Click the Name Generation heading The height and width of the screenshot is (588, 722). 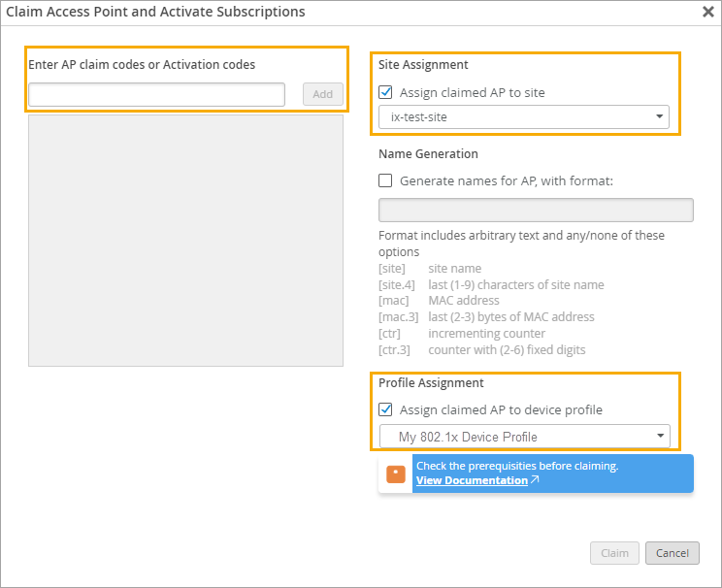tap(428, 153)
